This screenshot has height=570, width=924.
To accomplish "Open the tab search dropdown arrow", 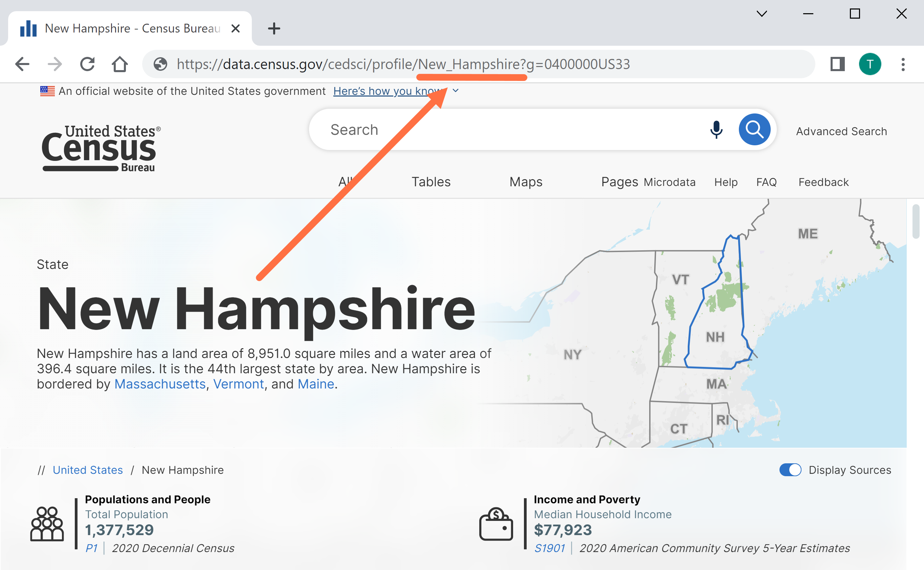I will click(x=761, y=14).
